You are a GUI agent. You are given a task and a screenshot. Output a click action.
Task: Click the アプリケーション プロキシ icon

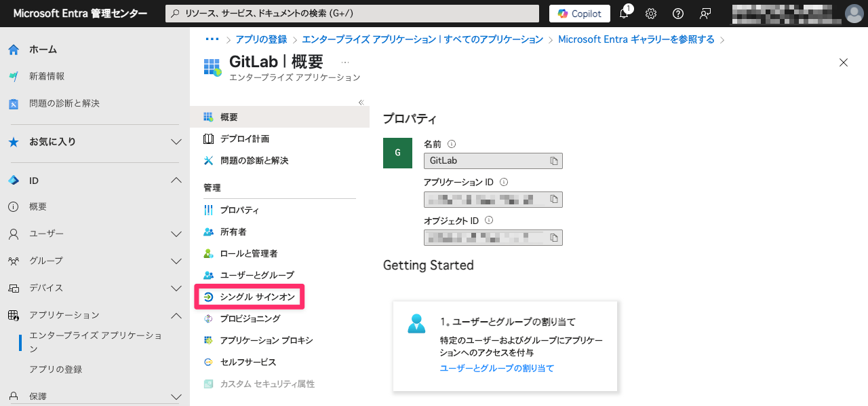[208, 340]
